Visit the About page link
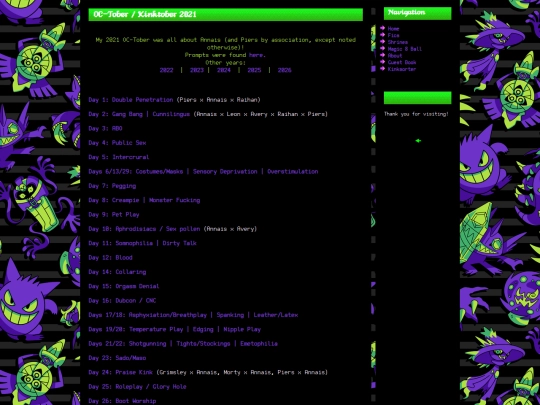This screenshot has height=405, width=540. [x=395, y=55]
